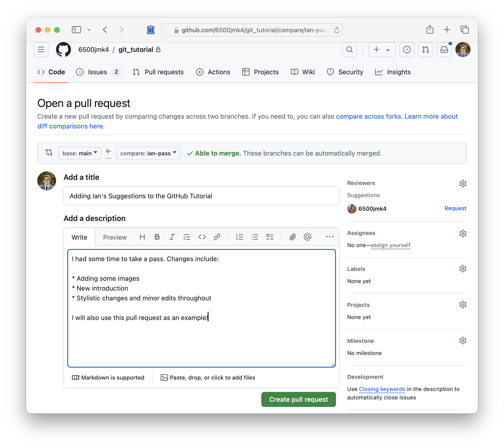Request review from 6500jmk4
504x448 pixels.
coord(455,208)
